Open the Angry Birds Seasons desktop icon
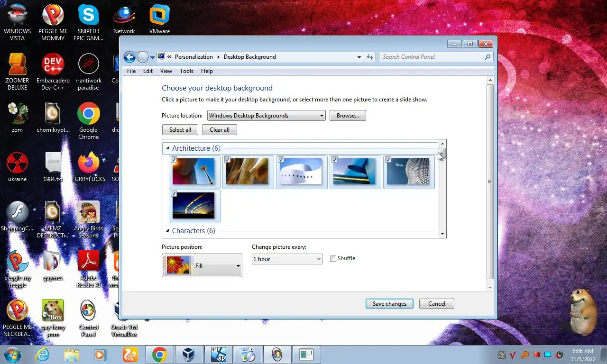The height and width of the screenshot is (364, 607). (x=88, y=219)
